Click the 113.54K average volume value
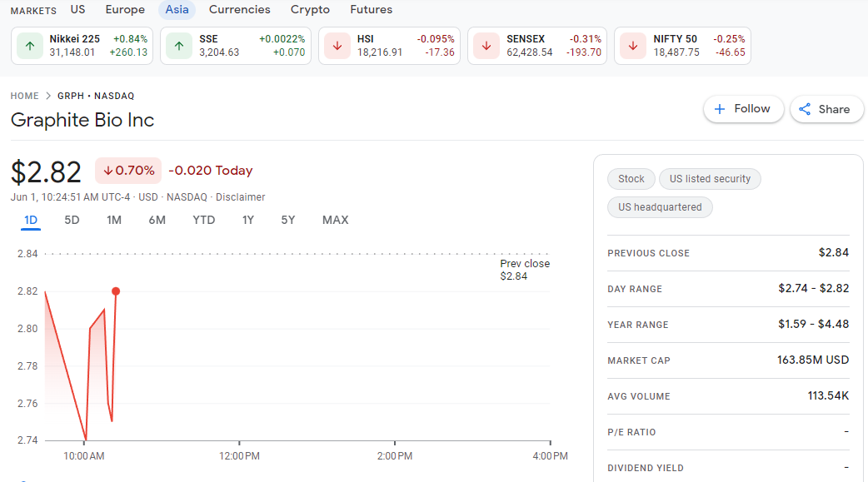The image size is (868, 482). [x=828, y=395]
